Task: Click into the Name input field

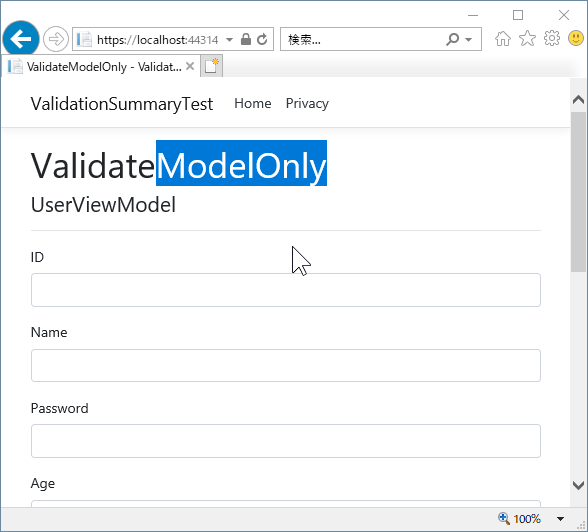Action: (x=286, y=366)
